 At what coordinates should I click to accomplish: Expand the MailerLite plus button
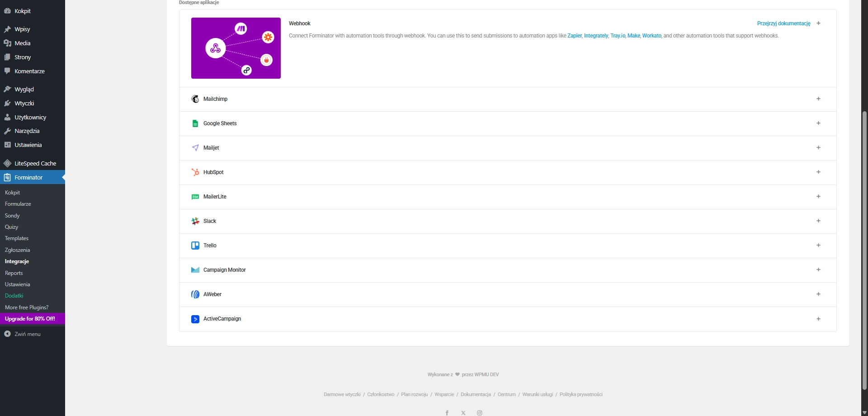point(818,196)
